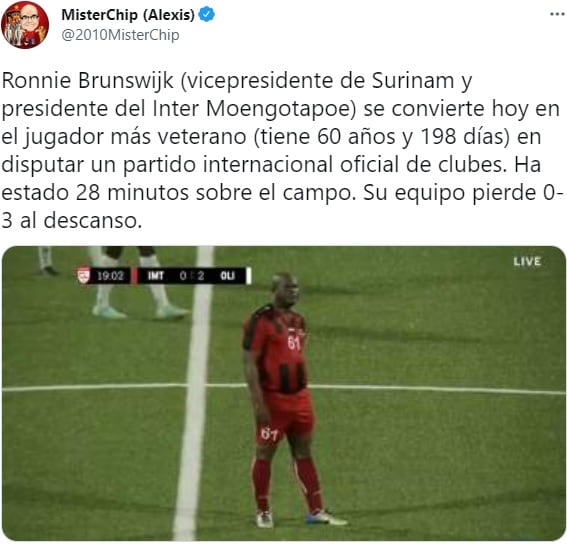Open the @2010MisterChip handle link
Image resolution: width=567 pixels, height=551 pixels.
[x=120, y=35]
